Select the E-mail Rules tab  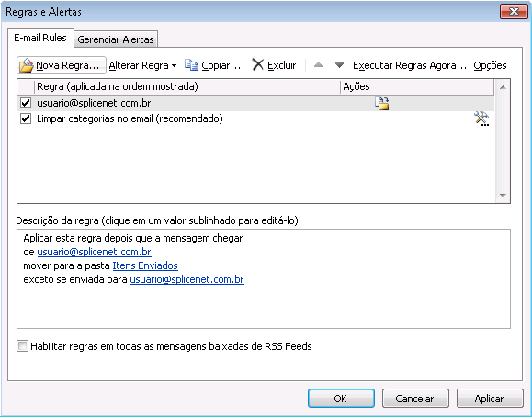40,38
